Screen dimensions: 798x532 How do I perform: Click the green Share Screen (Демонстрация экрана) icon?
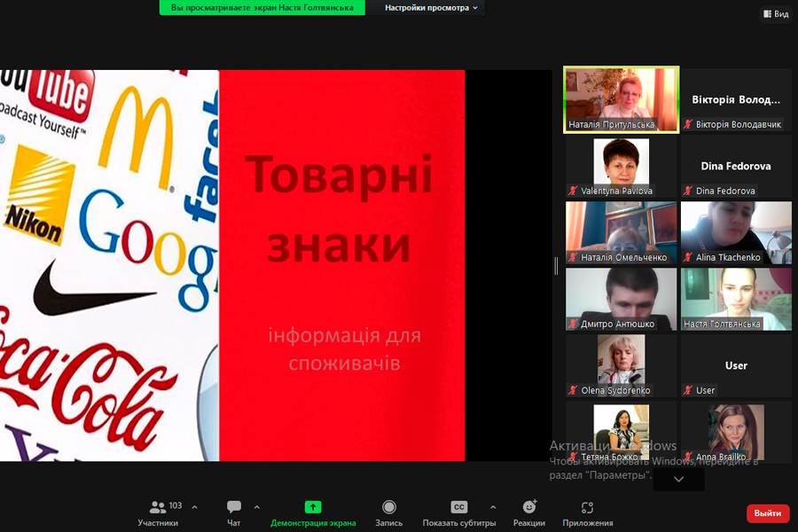click(x=313, y=507)
